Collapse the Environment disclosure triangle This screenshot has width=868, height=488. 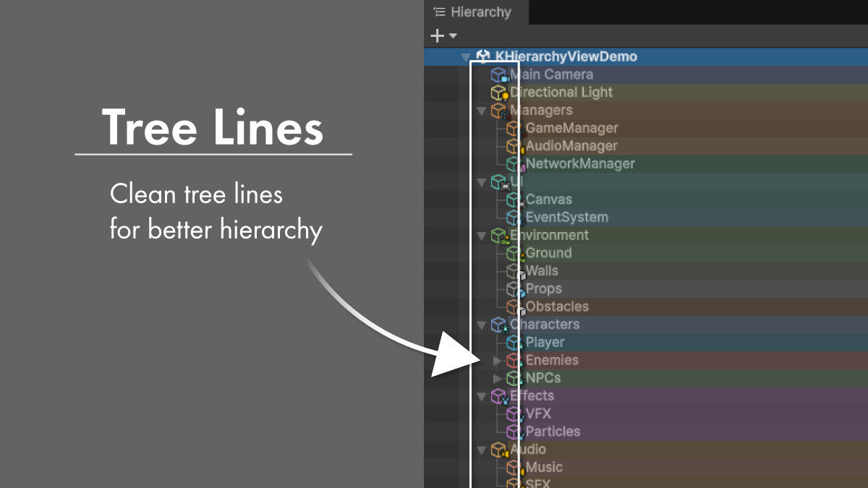(x=481, y=235)
